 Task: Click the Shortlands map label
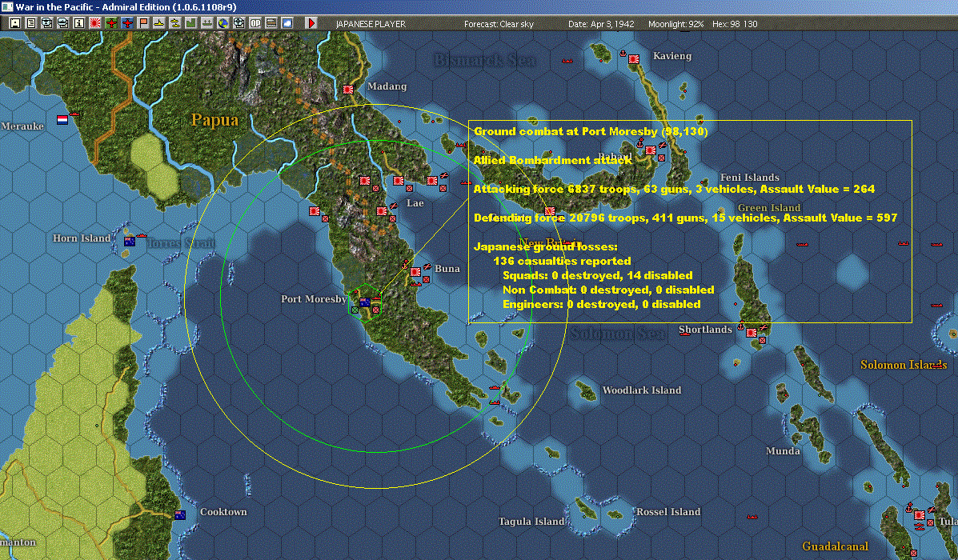705,329
